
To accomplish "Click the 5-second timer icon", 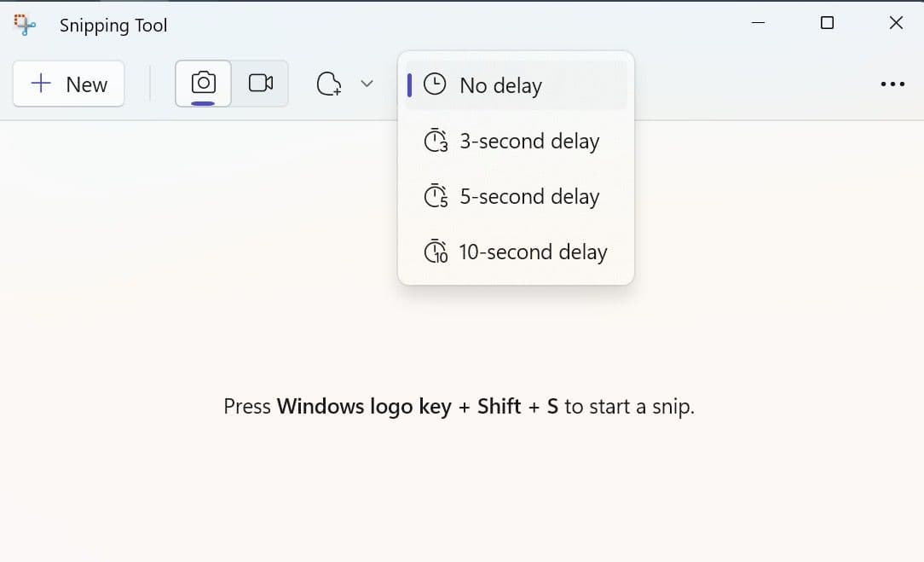I will tap(436, 196).
